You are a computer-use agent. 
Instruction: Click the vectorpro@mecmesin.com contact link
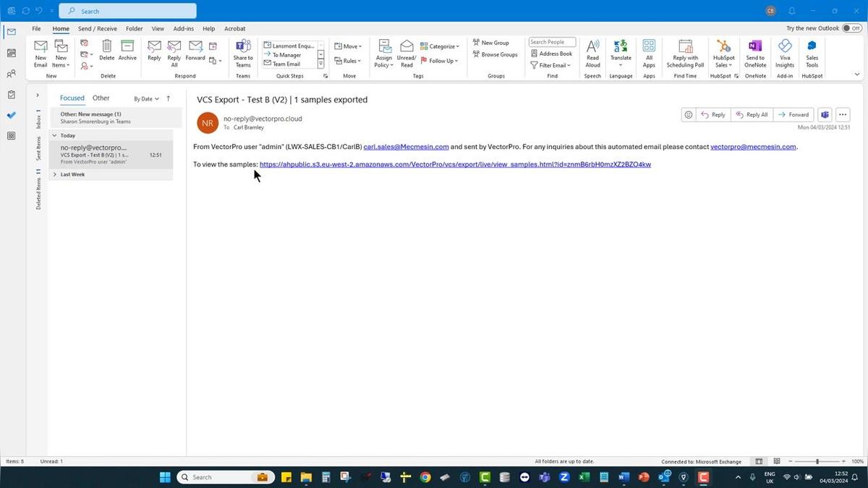pyautogui.click(x=753, y=146)
